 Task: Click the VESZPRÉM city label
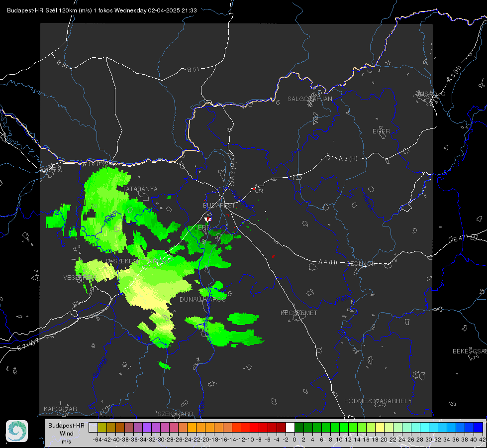click(80, 277)
